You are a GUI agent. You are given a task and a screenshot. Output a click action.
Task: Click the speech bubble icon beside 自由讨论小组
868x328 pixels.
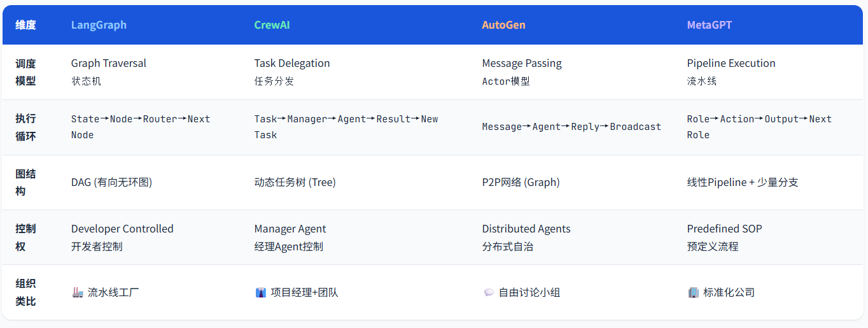pos(489,293)
